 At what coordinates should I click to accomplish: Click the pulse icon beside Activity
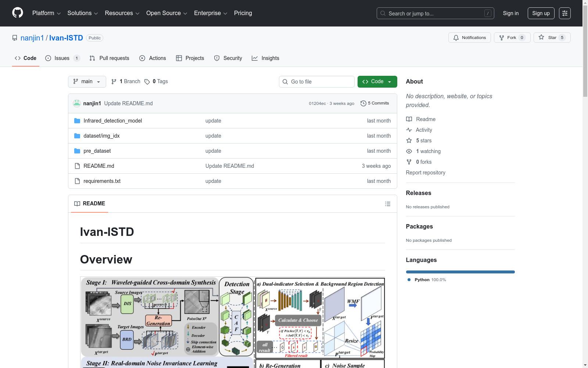[x=409, y=130]
